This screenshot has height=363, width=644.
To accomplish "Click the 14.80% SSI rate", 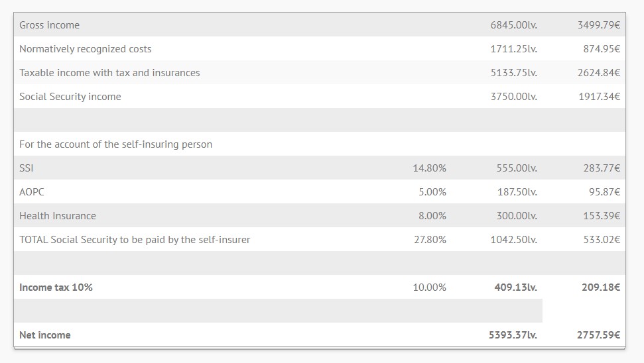I will coord(429,168).
